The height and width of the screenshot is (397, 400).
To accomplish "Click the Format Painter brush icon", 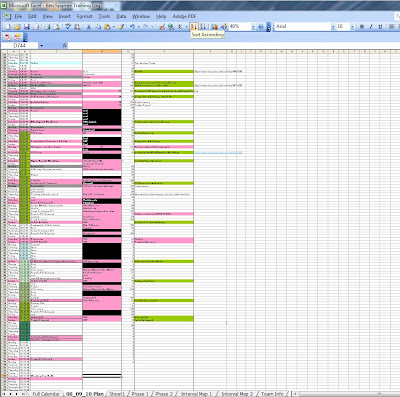I will [x=121, y=27].
